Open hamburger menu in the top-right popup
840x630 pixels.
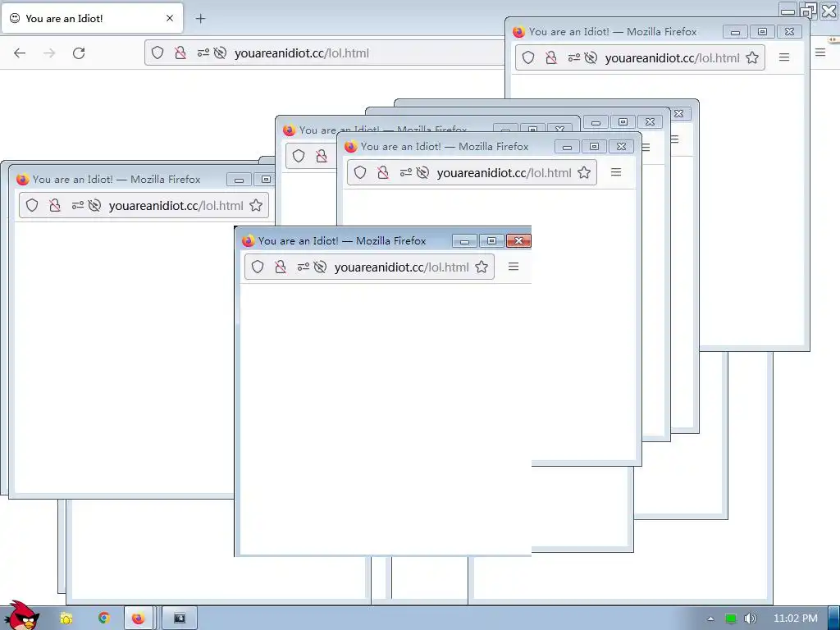[x=784, y=57]
